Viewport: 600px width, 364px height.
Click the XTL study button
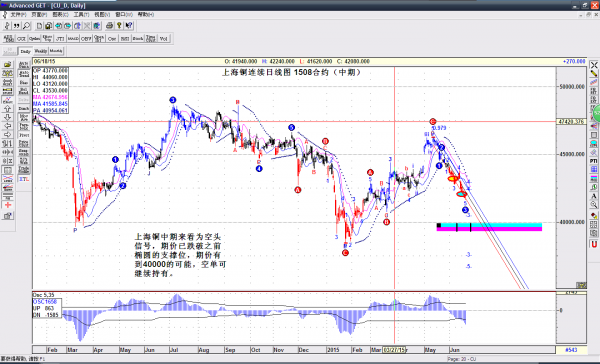[24, 179]
